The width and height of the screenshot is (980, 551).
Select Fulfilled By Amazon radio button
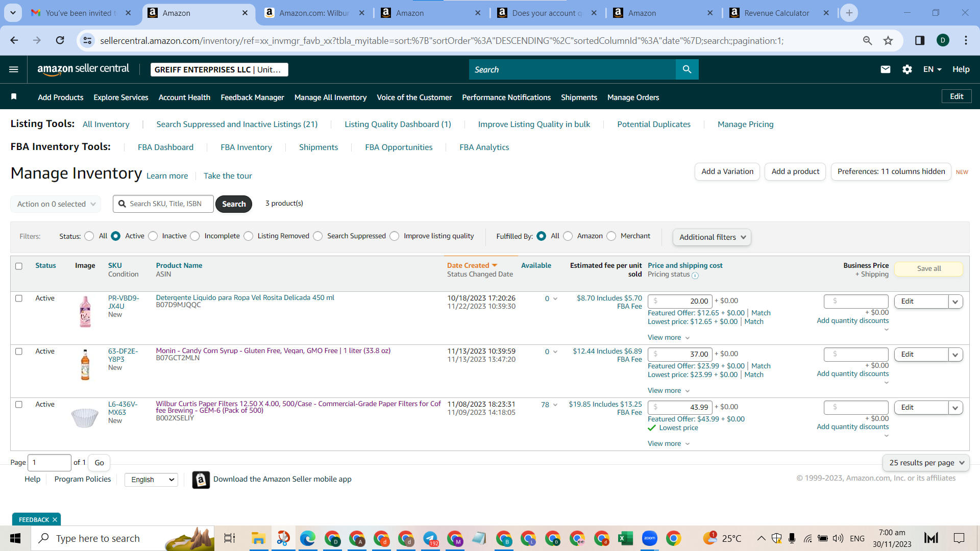[568, 236]
